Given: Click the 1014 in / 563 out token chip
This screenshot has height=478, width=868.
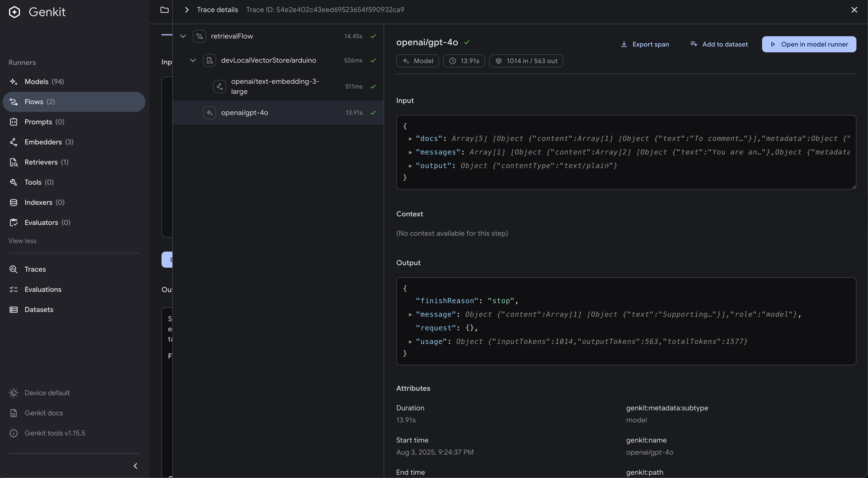Looking at the screenshot, I should pyautogui.click(x=526, y=61).
